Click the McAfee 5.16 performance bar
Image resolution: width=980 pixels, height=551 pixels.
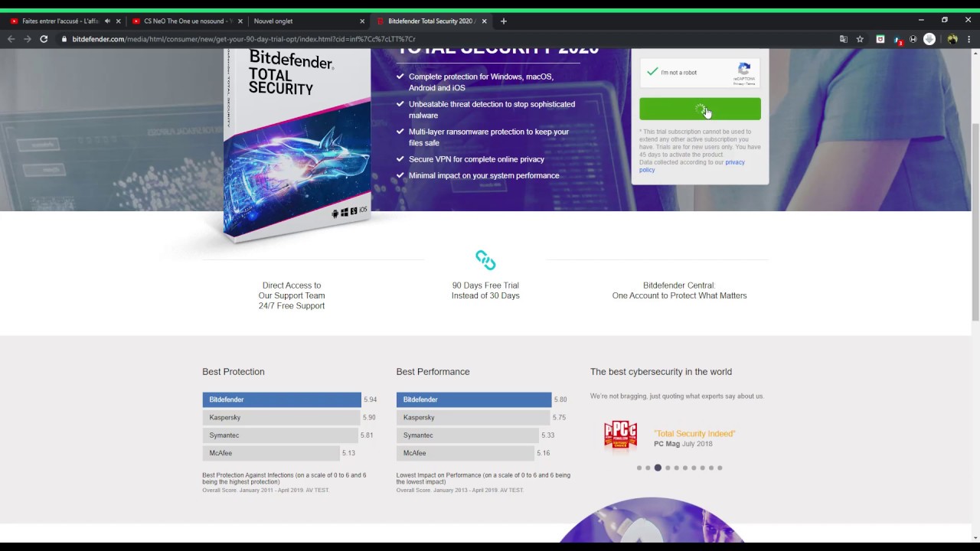tap(465, 452)
